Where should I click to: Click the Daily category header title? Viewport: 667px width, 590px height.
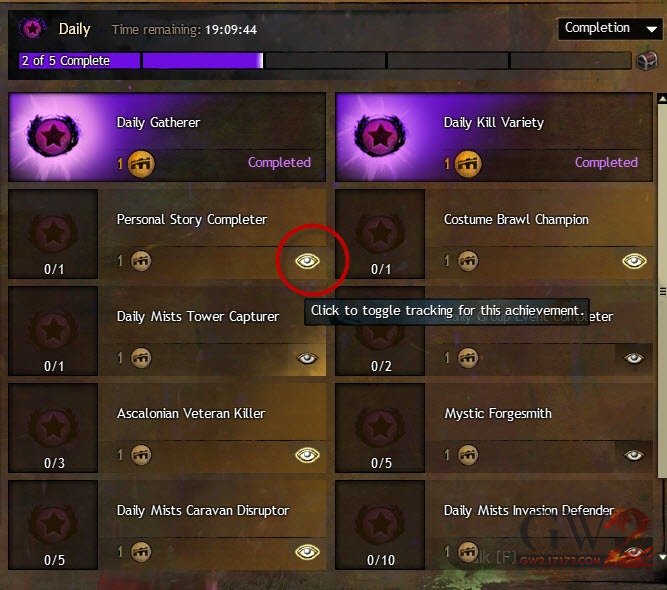pyautogui.click(x=74, y=29)
